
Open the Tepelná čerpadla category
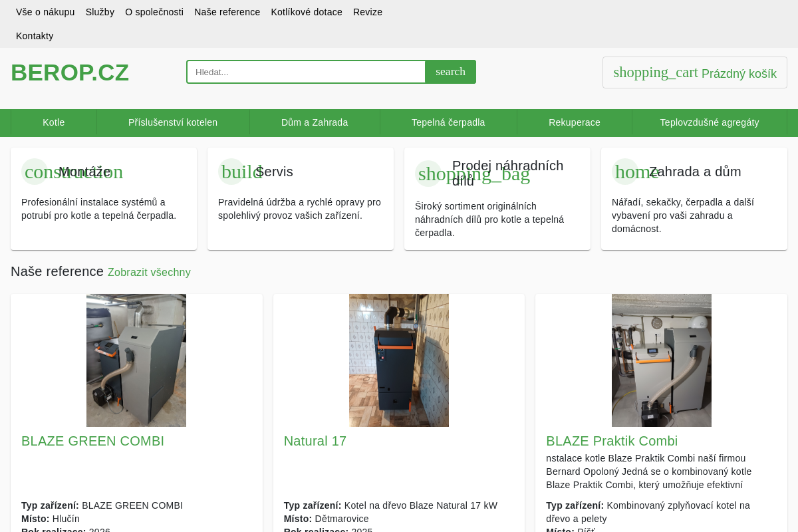pos(448,122)
